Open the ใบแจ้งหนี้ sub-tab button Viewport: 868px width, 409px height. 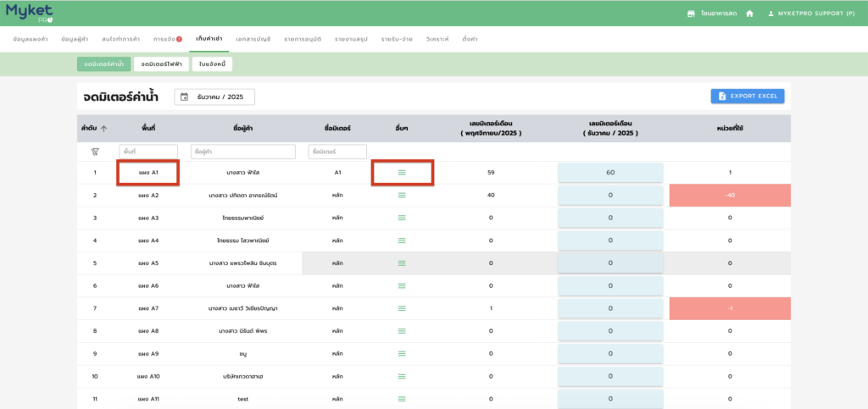pyautogui.click(x=212, y=64)
